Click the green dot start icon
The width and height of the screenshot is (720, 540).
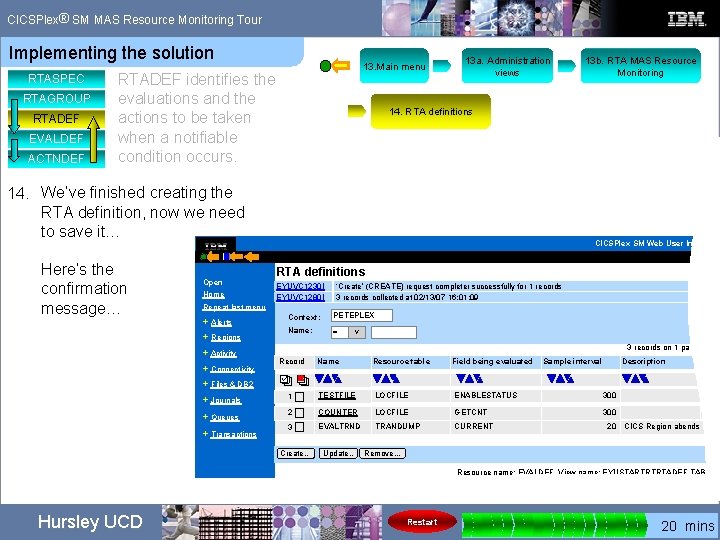(325, 66)
